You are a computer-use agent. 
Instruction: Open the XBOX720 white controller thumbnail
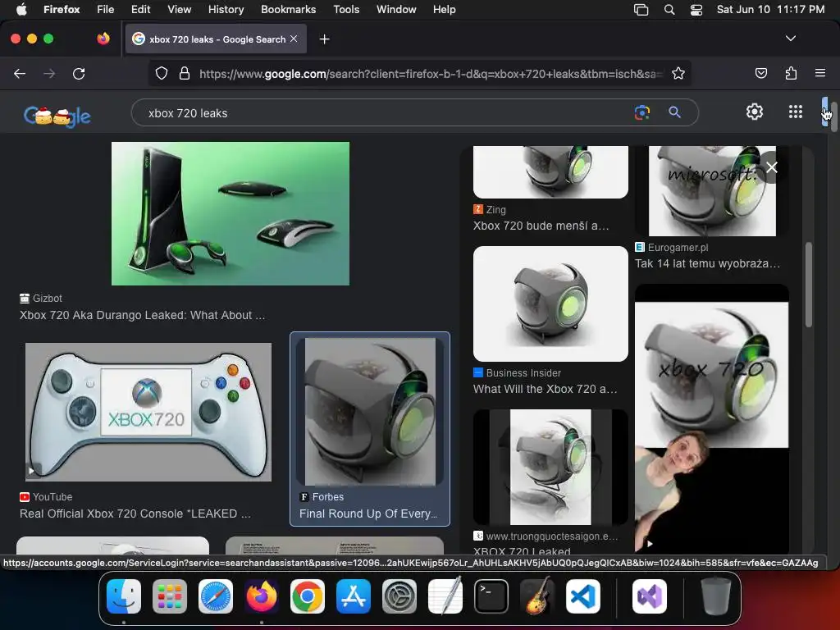tap(148, 412)
